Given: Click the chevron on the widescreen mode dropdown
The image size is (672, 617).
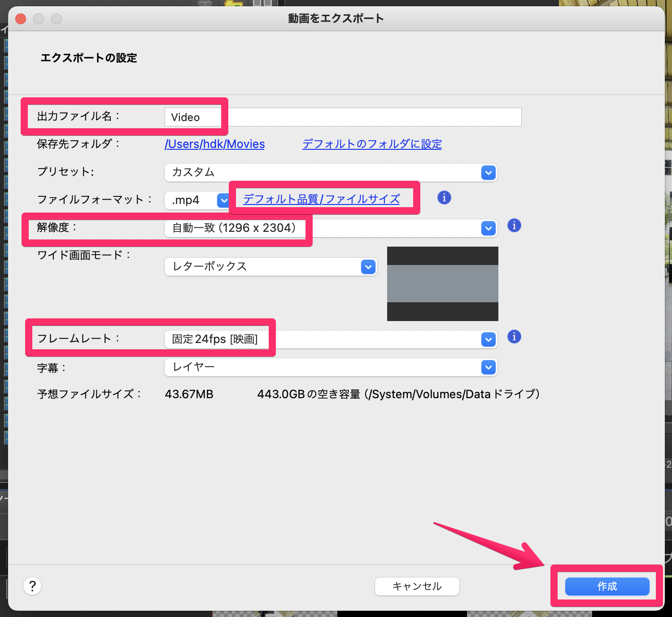Looking at the screenshot, I should [368, 266].
